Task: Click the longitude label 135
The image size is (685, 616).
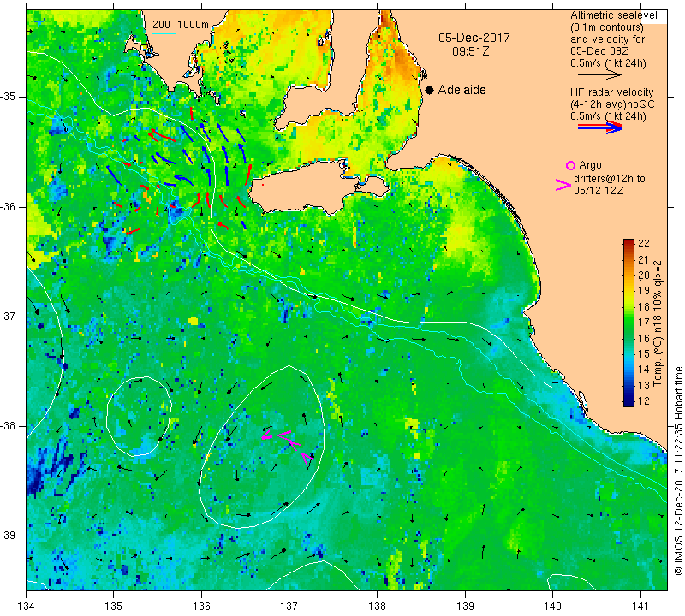Action: pyautogui.click(x=114, y=607)
